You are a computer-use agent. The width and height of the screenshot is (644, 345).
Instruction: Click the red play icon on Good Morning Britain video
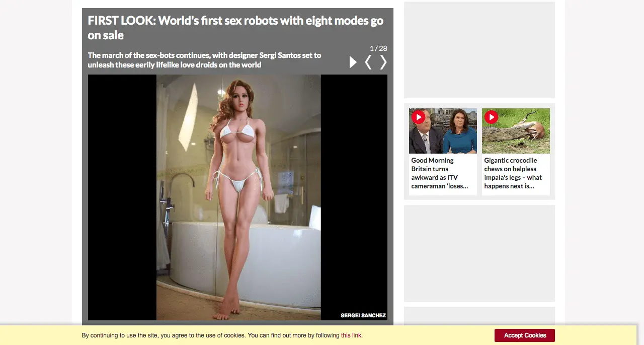[418, 117]
